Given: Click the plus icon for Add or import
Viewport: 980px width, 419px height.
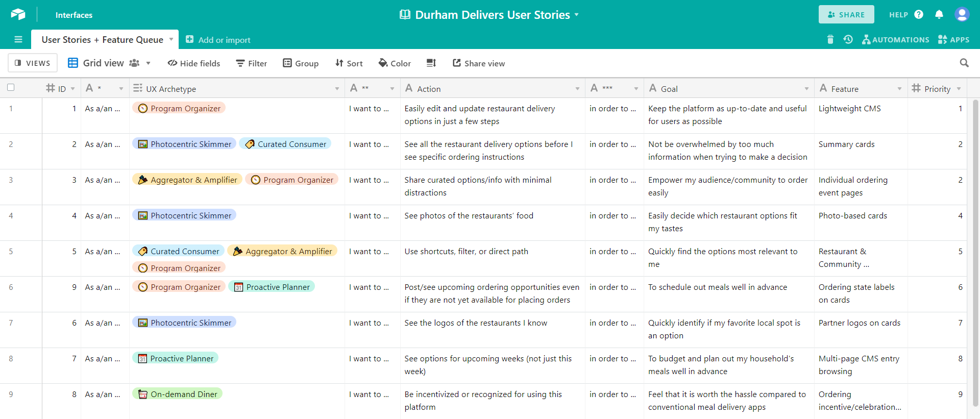Looking at the screenshot, I should (x=189, y=39).
